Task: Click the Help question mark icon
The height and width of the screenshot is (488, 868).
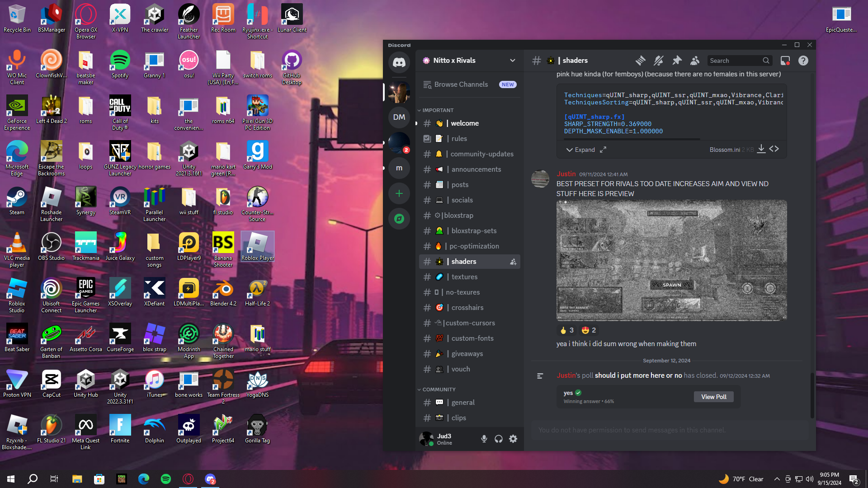Action: click(803, 61)
